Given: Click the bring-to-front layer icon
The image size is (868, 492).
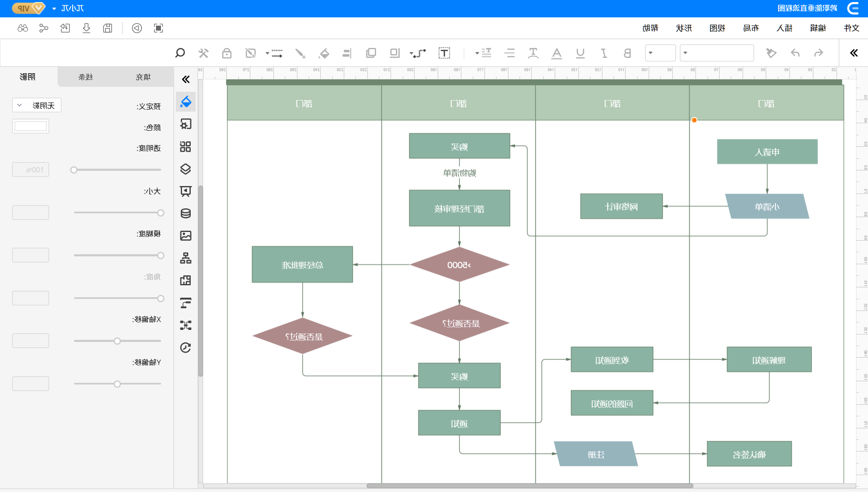Looking at the screenshot, I should [394, 53].
